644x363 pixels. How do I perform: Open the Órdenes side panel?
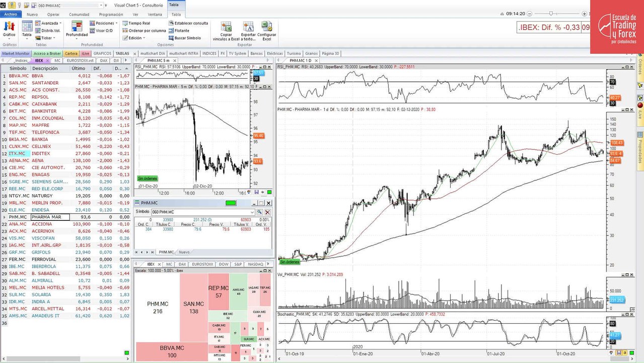click(640, 66)
